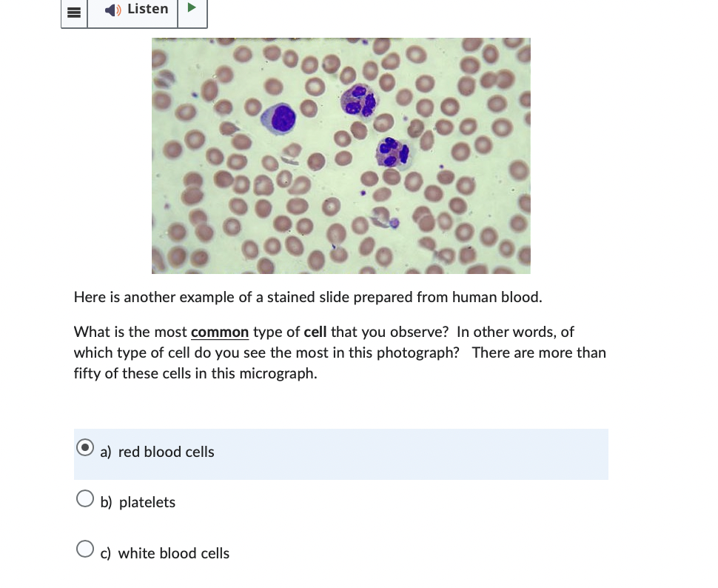Click the answer label white blood cells
The width and height of the screenshot is (718, 588).
tap(173, 553)
